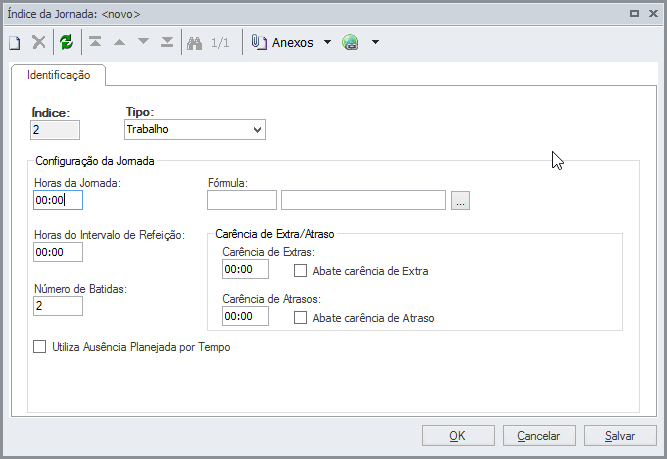Close the Índice da Jornada window

(653, 14)
